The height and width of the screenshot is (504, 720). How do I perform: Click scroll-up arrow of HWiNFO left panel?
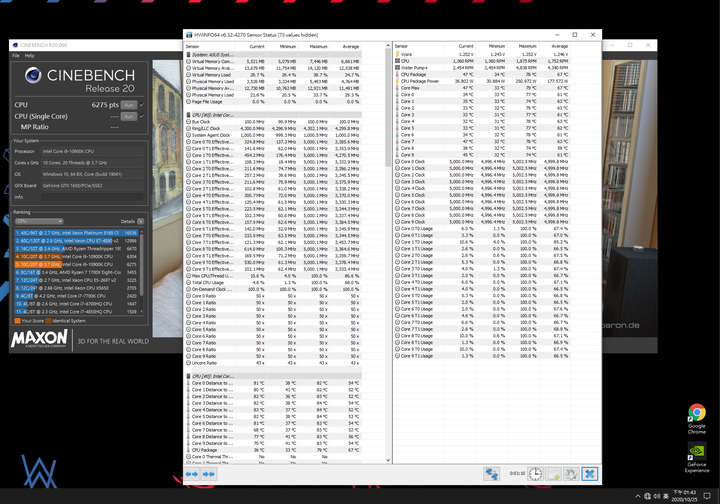pos(388,45)
